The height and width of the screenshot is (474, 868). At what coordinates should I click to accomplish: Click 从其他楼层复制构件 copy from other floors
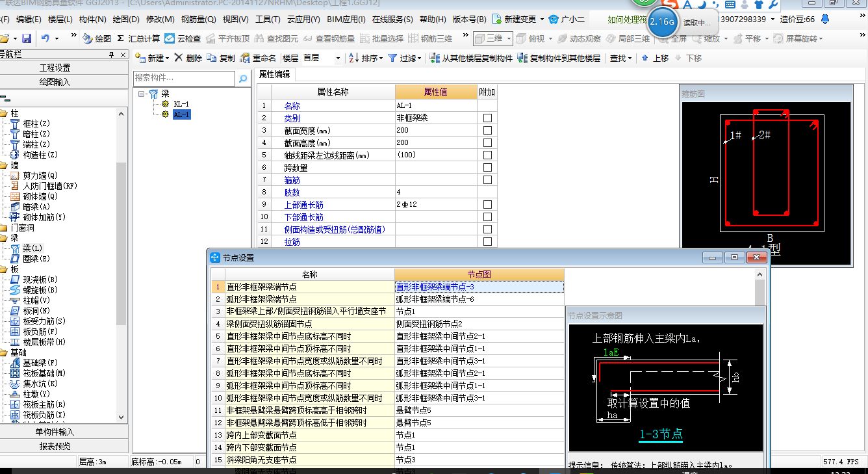point(472,58)
